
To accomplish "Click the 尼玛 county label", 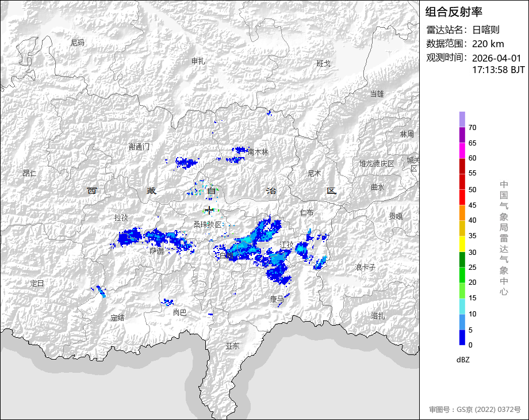I will tap(78, 43).
